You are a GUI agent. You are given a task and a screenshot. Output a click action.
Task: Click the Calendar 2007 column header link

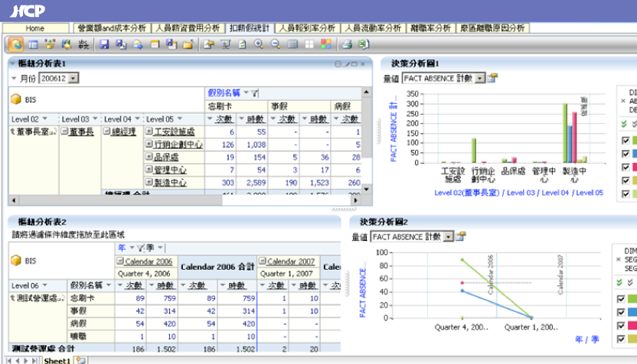point(291,262)
